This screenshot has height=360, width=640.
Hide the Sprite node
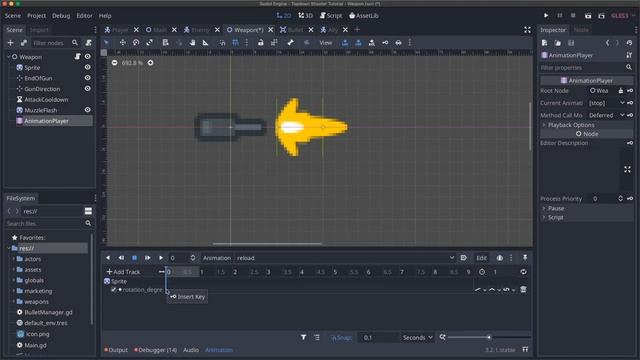tap(87, 67)
